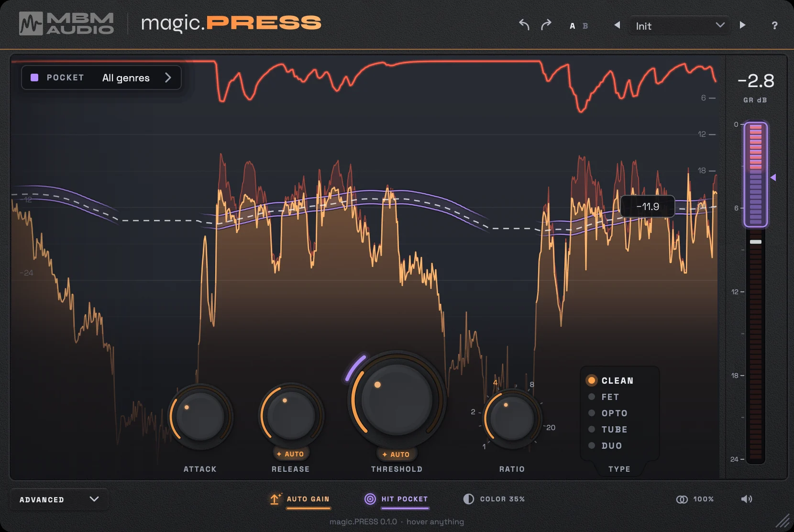Select the CLEAN compressor type
This screenshot has width=794, height=532.
pos(610,381)
